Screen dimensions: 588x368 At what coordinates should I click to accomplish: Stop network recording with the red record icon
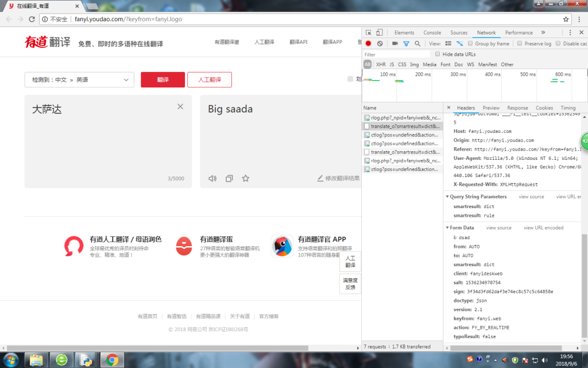369,44
